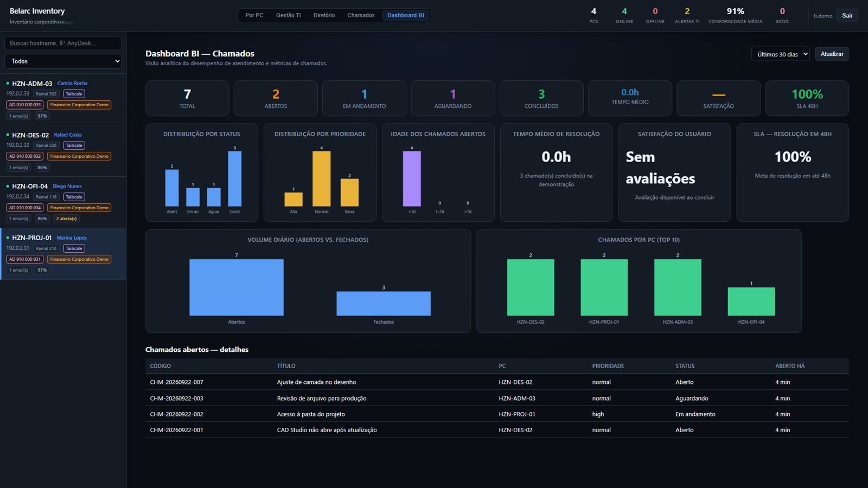Click the user name Marina Lopes
Screen dimensions: 868x488
click(x=72, y=238)
